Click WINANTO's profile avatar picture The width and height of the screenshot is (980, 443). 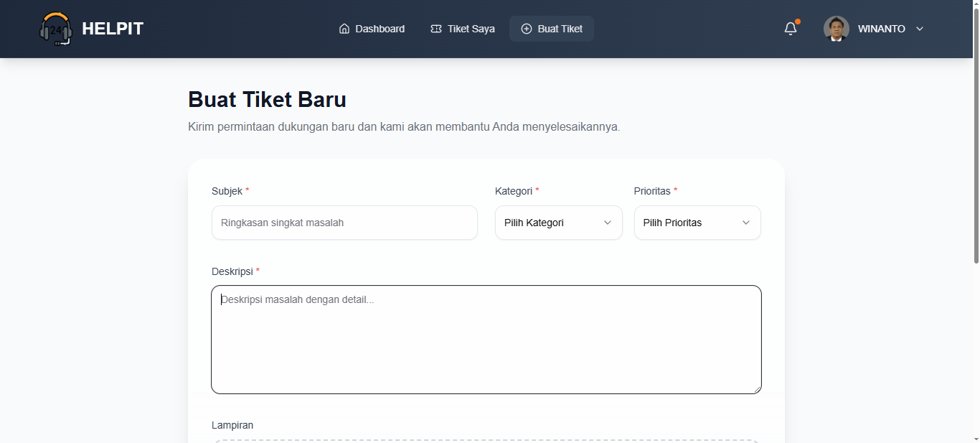click(x=835, y=29)
